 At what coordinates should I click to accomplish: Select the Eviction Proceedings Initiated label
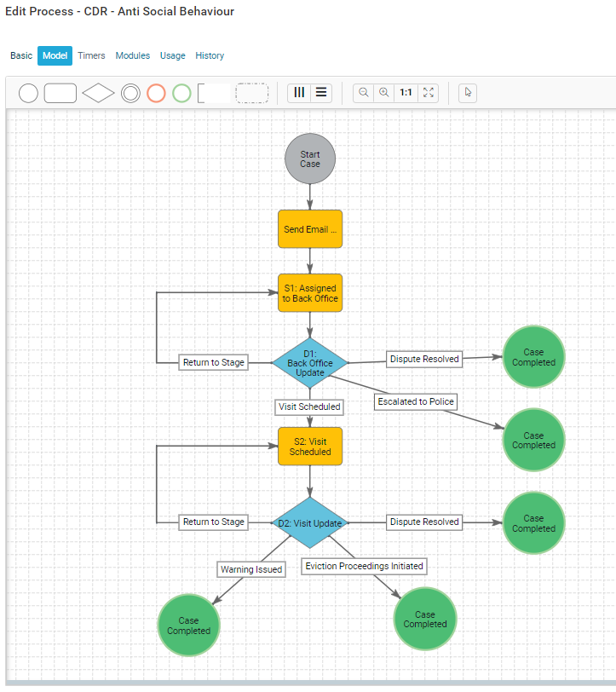[x=364, y=566]
